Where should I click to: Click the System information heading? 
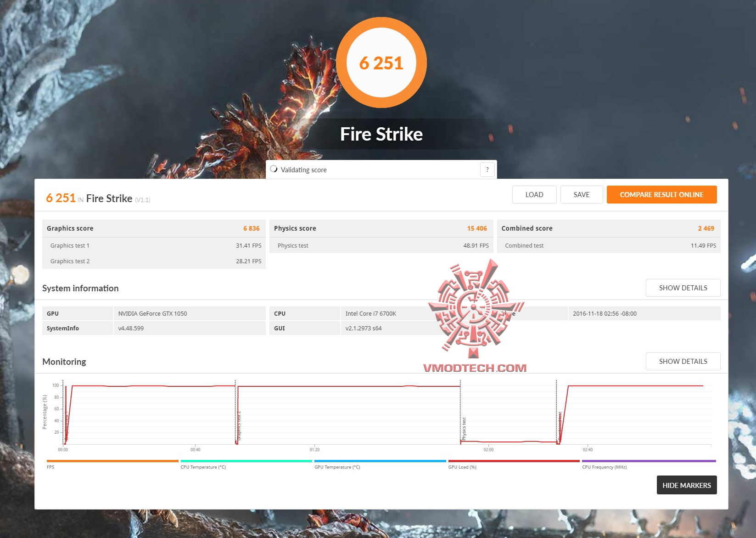click(80, 288)
